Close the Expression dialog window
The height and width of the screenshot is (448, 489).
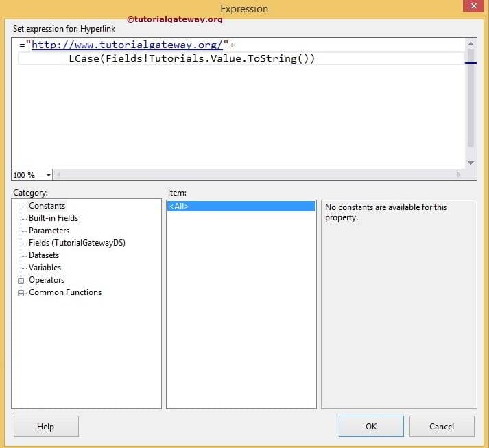coord(473,6)
